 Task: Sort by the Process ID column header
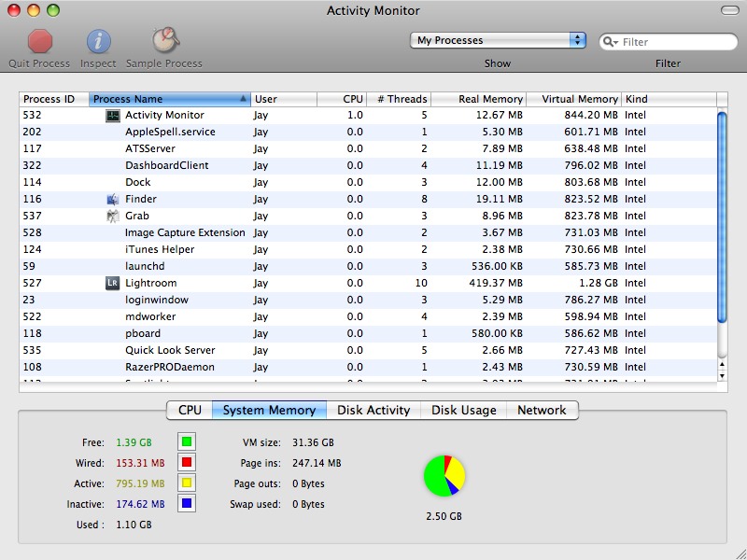[54, 99]
